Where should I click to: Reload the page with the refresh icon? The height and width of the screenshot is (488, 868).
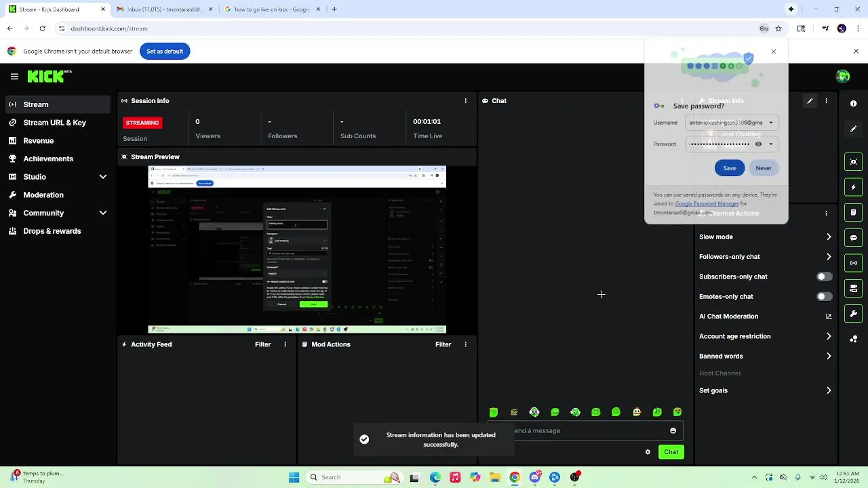point(42,28)
